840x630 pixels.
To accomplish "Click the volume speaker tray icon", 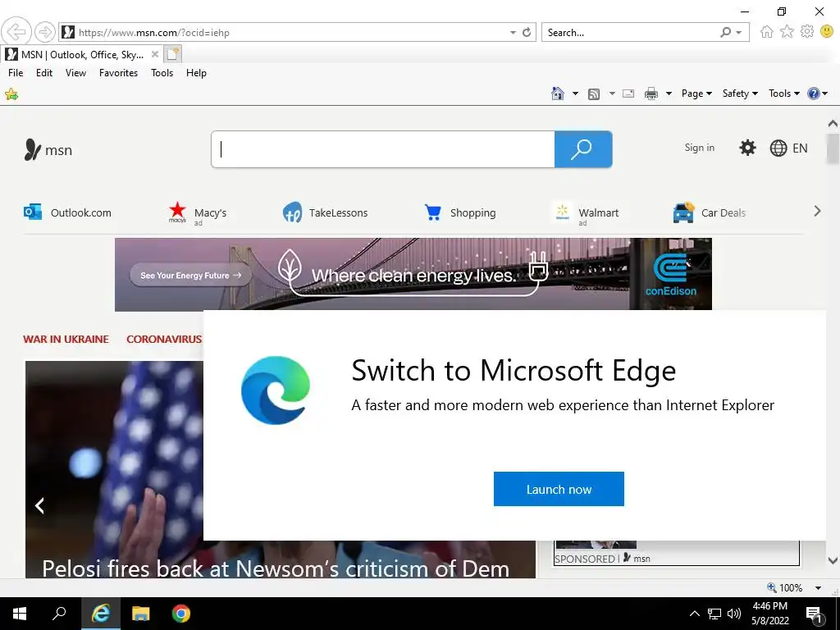I will click(x=734, y=614).
